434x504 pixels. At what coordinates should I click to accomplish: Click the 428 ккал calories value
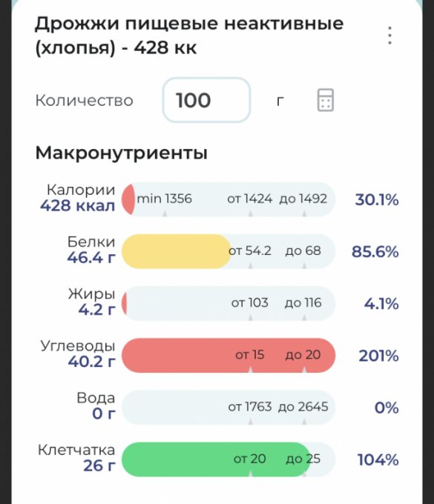click(x=78, y=205)
